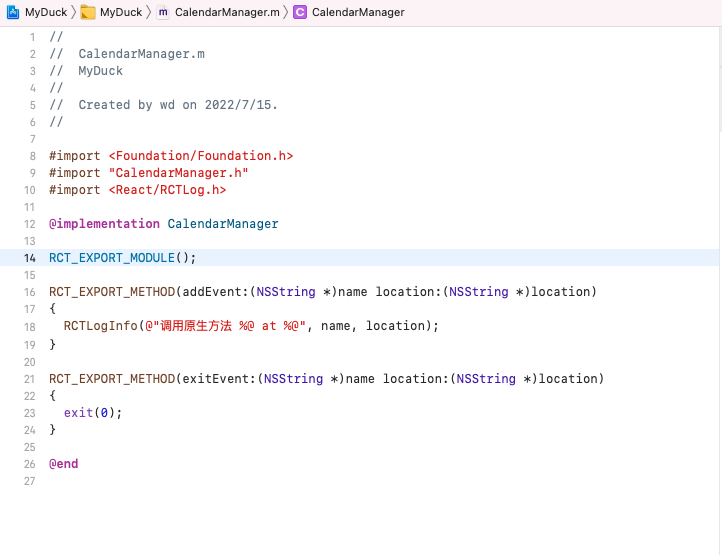Click the MyDuck project icon in breadcrumb

[x=13, y=12]
